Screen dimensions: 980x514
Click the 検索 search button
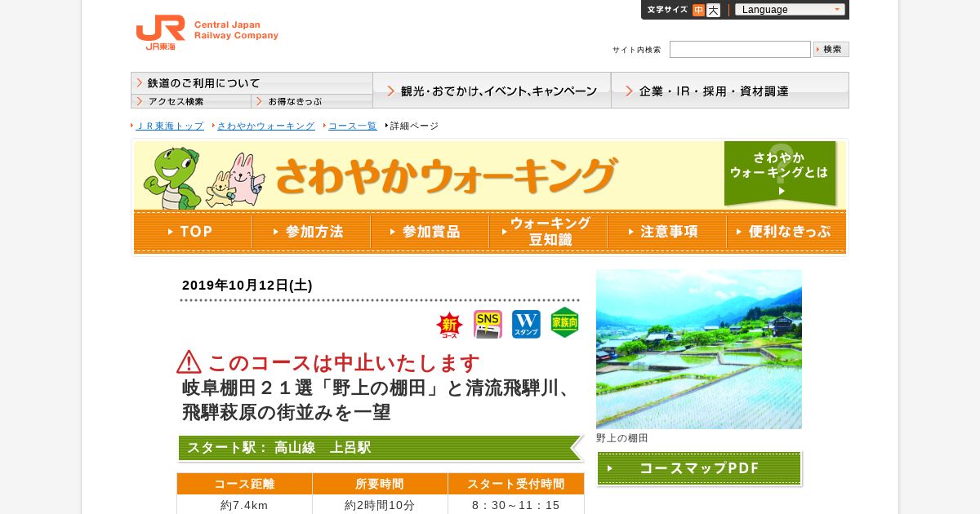click(831, 49)
